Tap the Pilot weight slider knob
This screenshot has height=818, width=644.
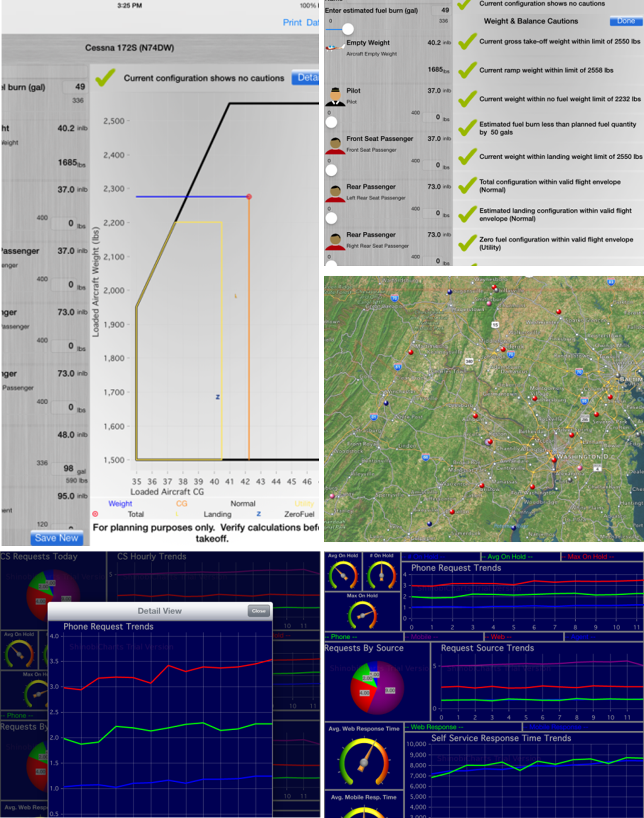pos(331,122)
